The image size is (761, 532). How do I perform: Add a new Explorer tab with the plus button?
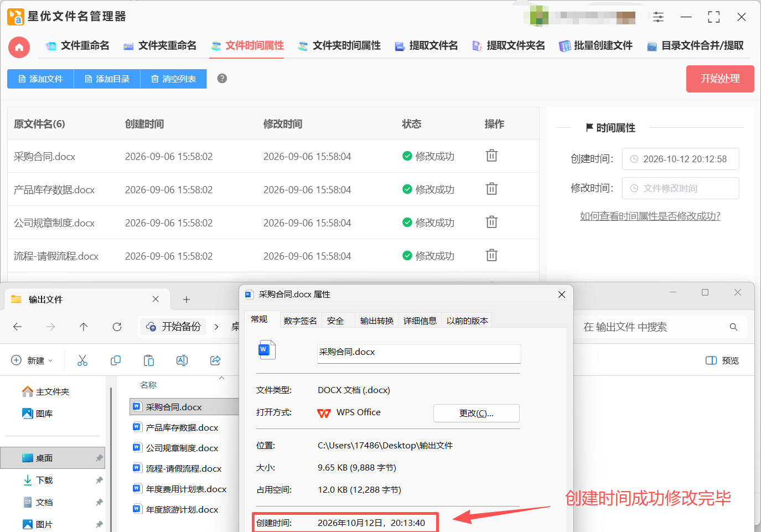point(187,299)
